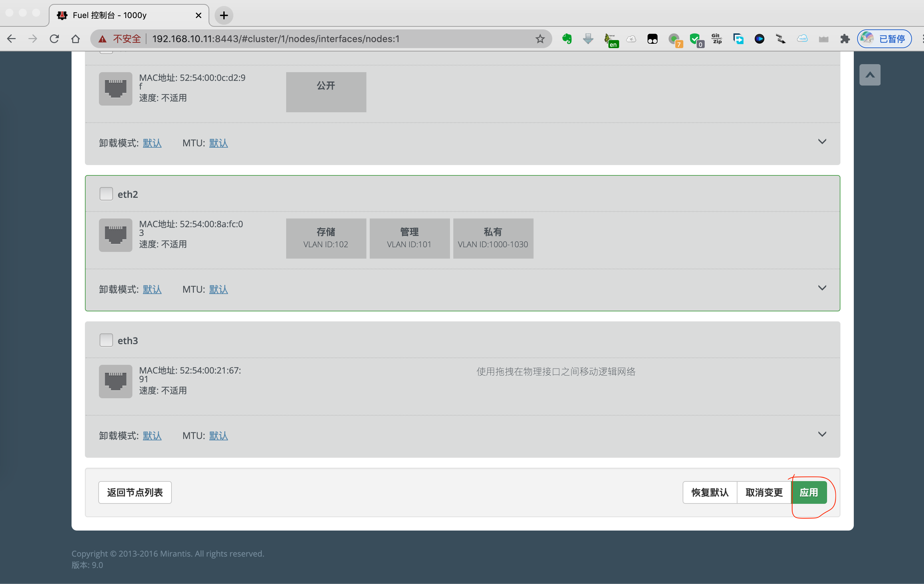
Task: Open the Tampermonkey extension
Action: (652, 39)
